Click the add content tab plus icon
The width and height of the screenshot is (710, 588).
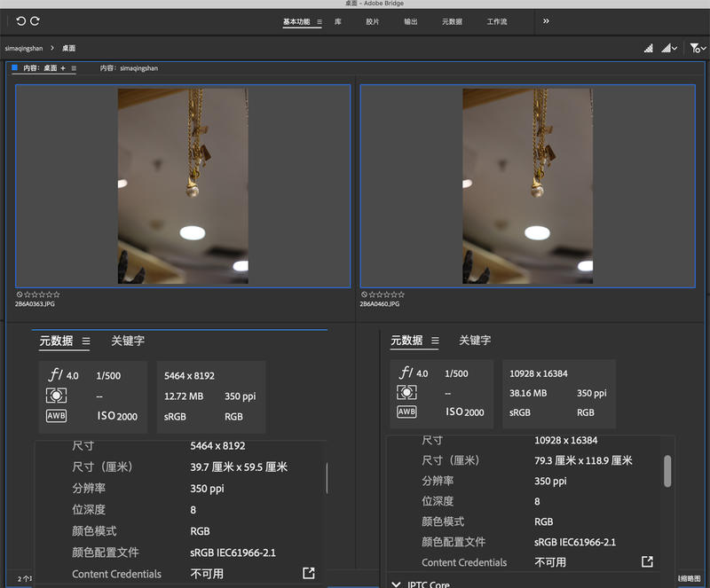point(63,68)
